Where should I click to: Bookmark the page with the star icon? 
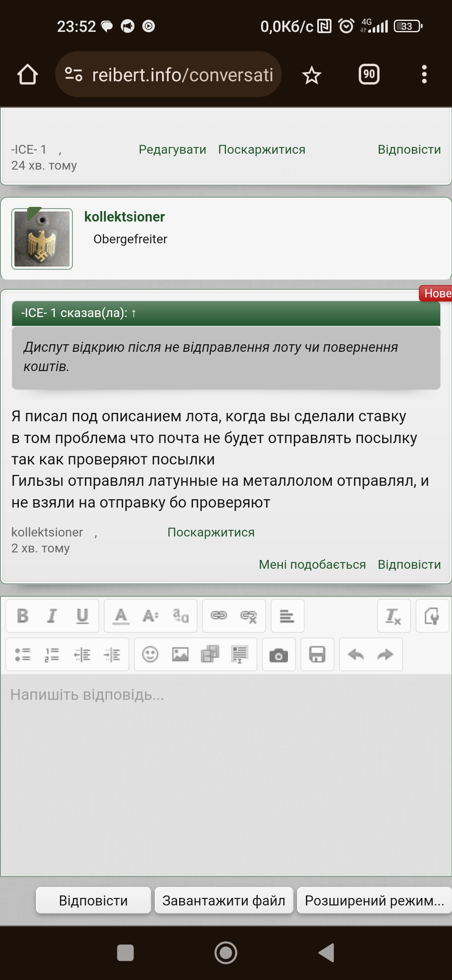tap(312, 75)
